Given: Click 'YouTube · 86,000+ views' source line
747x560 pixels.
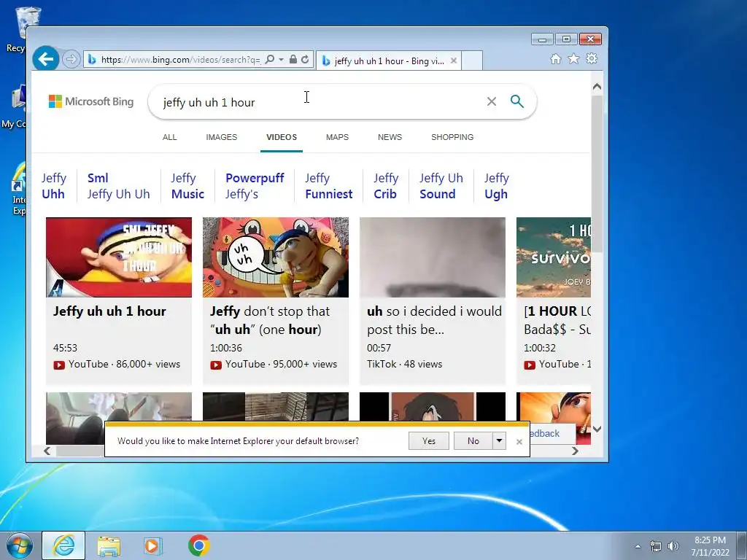Looking at the screenshot, I should [117, 365].
